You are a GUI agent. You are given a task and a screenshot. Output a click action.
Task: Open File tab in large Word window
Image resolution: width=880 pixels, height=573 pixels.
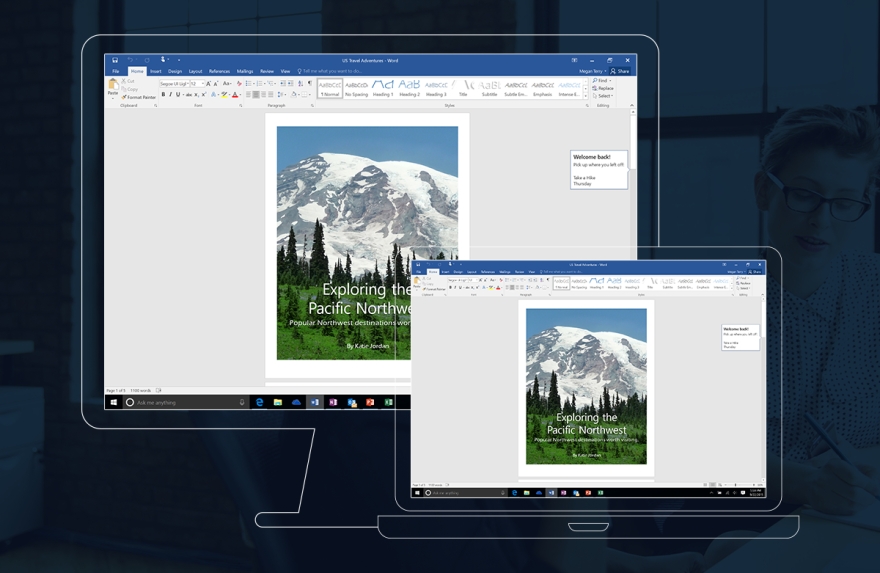point(116,71)
